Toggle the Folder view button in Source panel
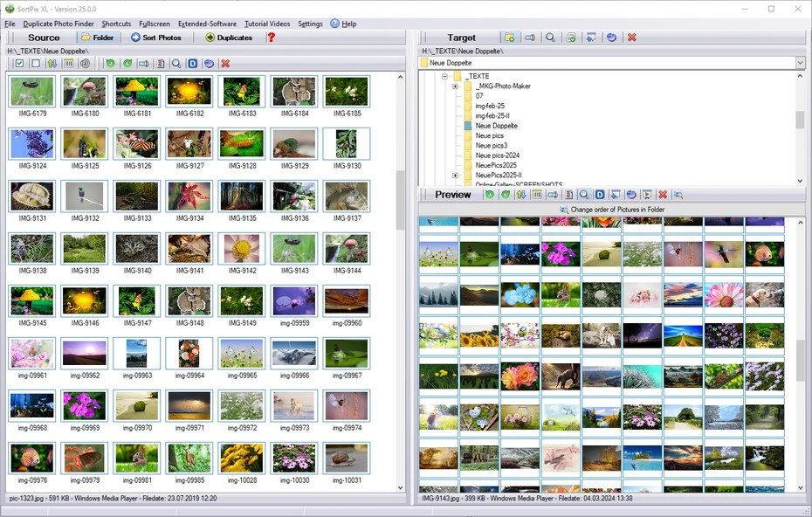Screen dimensions: 812x517 point(97,38)
